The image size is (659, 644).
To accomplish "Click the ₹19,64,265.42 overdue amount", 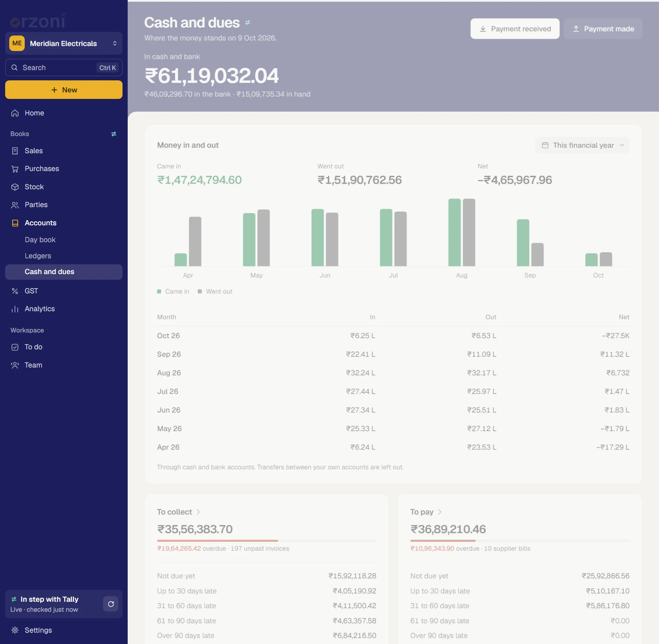I will pyautogui.click(x=179, y=549).
